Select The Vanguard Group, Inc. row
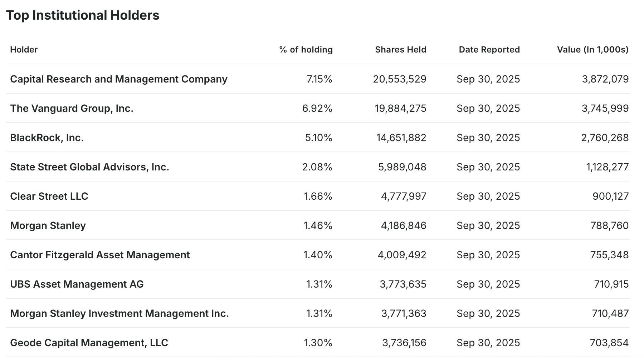This screenshot has height=358, width=644. pos(72,108)
